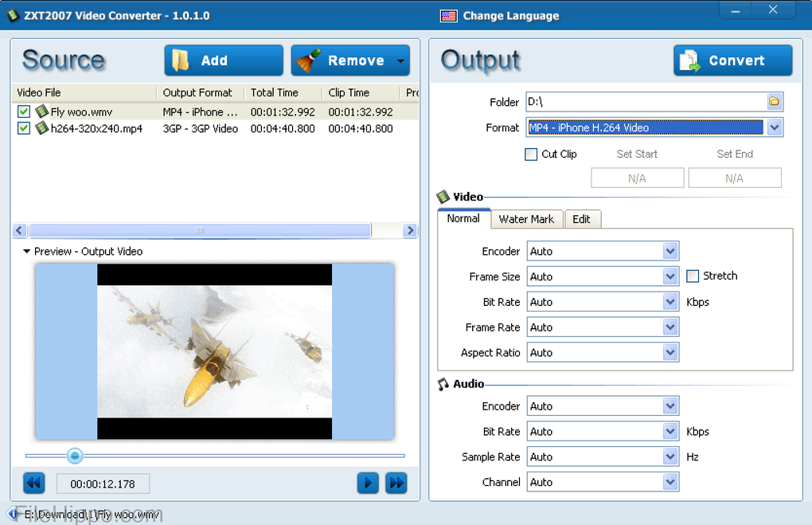Click the folder browse icon beside the Folder field
812x525 pixels.
coord(774,102)
